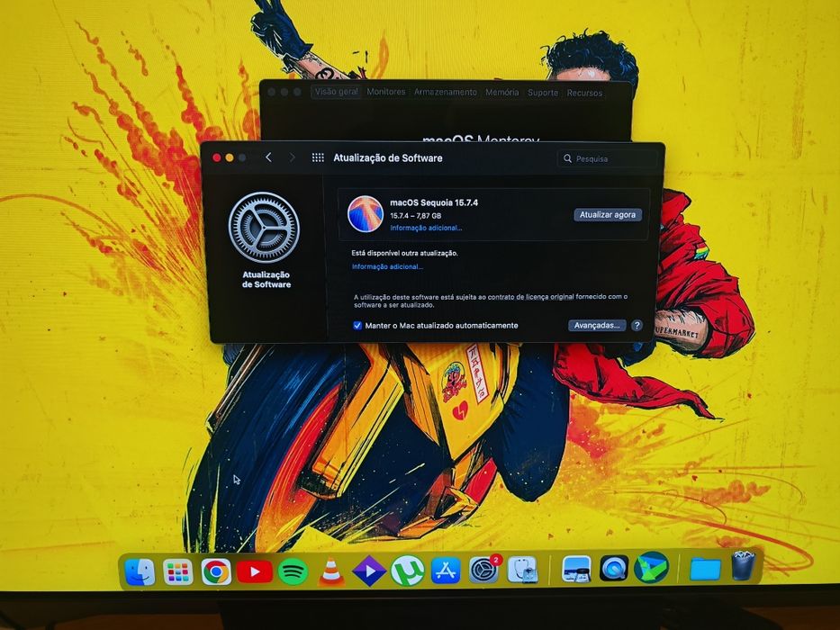Click 'macOS Sequoia 15.7.4' title text
The height and width of the screenshot is (630, 840).
tap(434, 202)
